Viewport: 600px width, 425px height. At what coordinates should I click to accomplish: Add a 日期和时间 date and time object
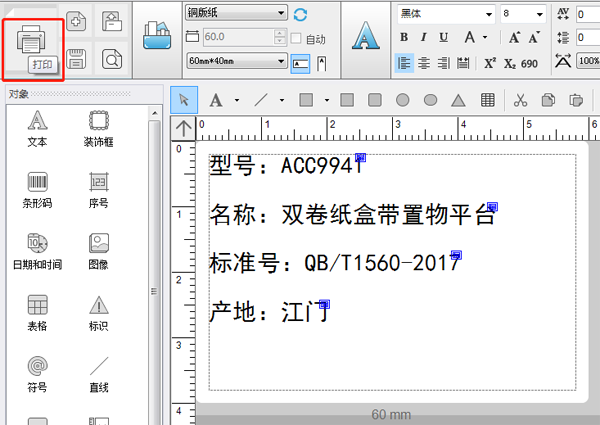37,251
